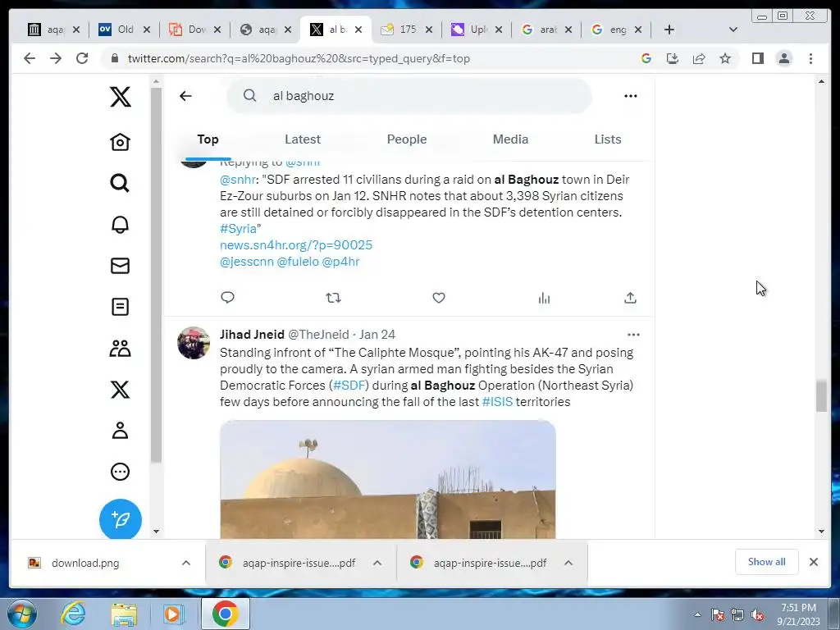The image size is (840, 630).
Task: Open Windows Start button
Action: coord(22,614)
